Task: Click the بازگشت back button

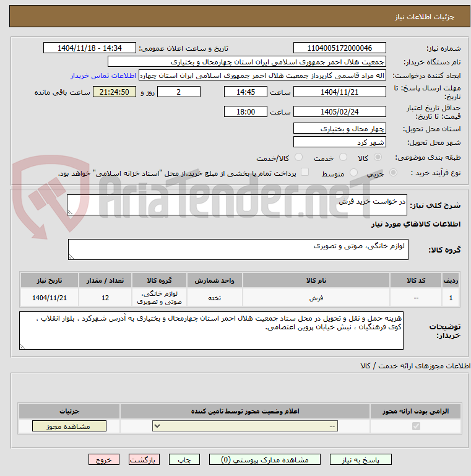Action: pyautogui.click(x=144, y=460)
